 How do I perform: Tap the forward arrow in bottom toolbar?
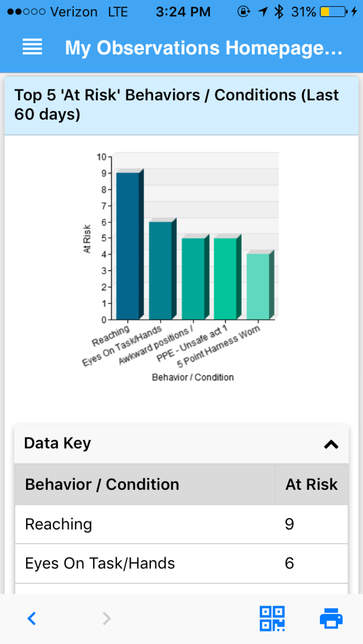(107, 619)
